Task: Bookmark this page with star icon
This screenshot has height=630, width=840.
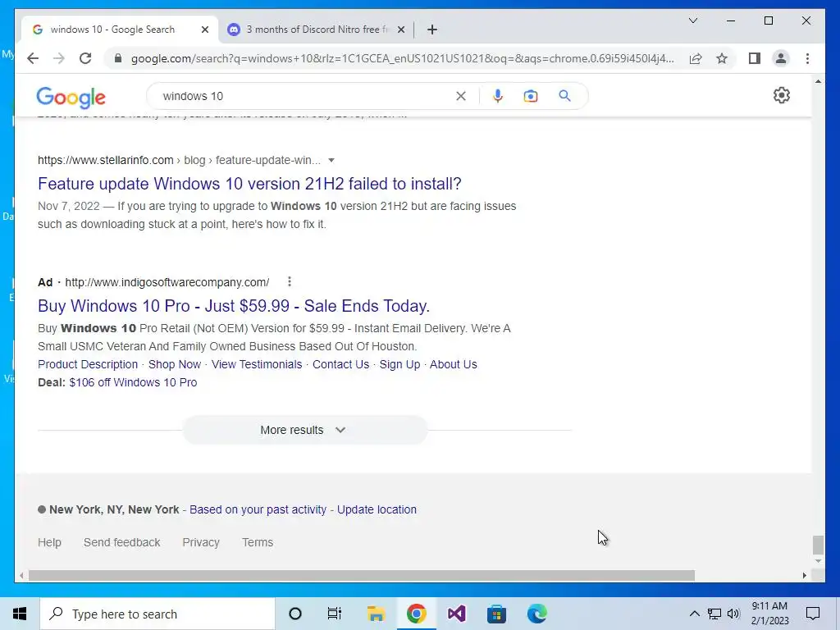Action: 722,58
